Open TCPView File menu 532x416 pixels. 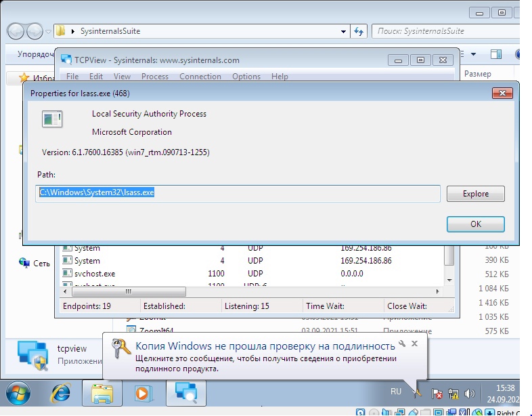72,77
